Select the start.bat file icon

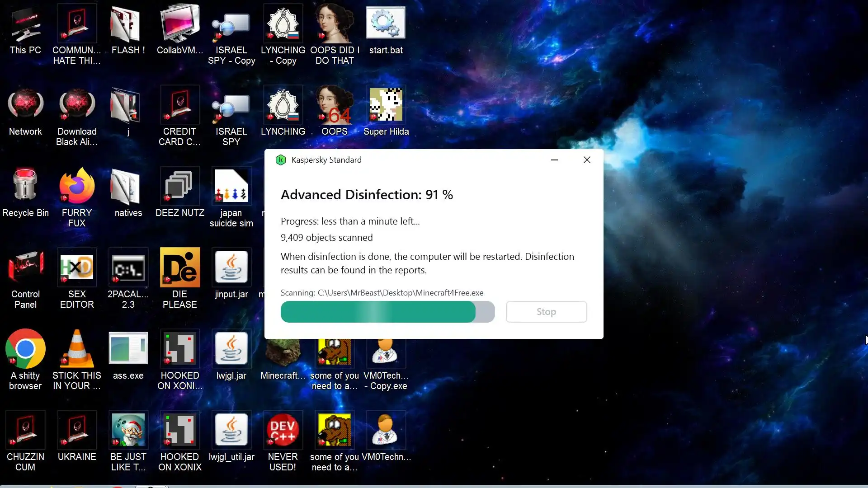click(386, 23)
